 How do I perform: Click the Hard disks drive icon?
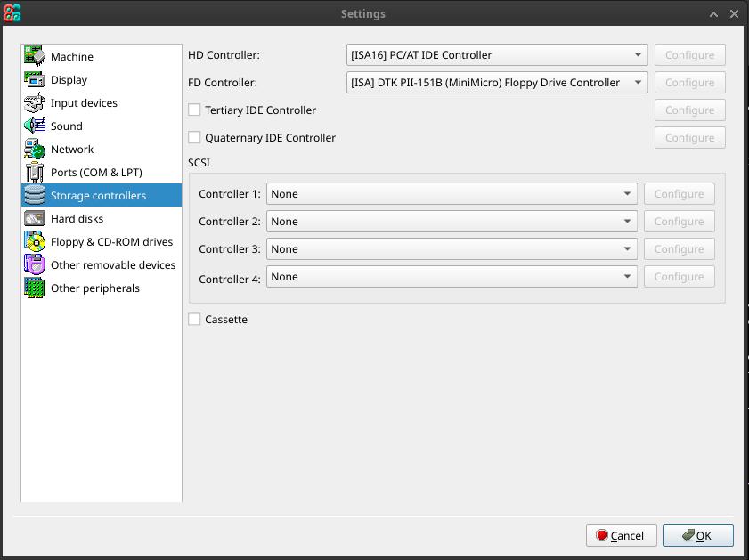click(x=35, y=219)
